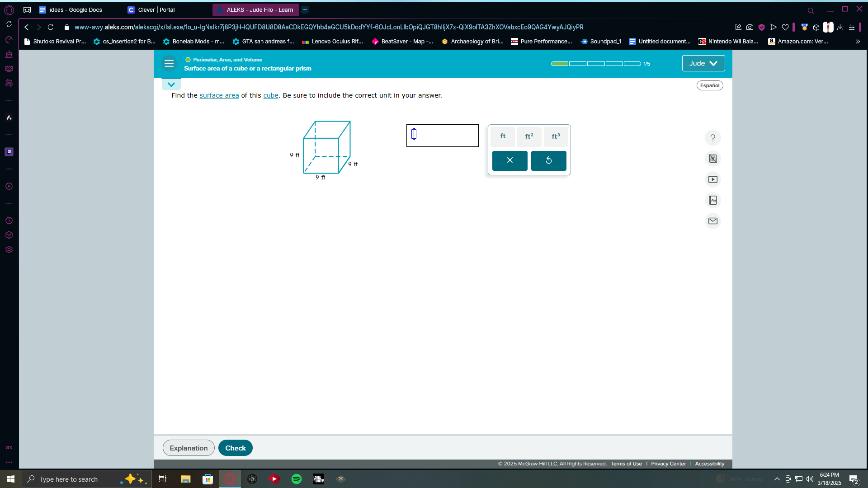Open the Jude account dropdown
The height and width of the screenshot is (488, 868).
(703, 63)
